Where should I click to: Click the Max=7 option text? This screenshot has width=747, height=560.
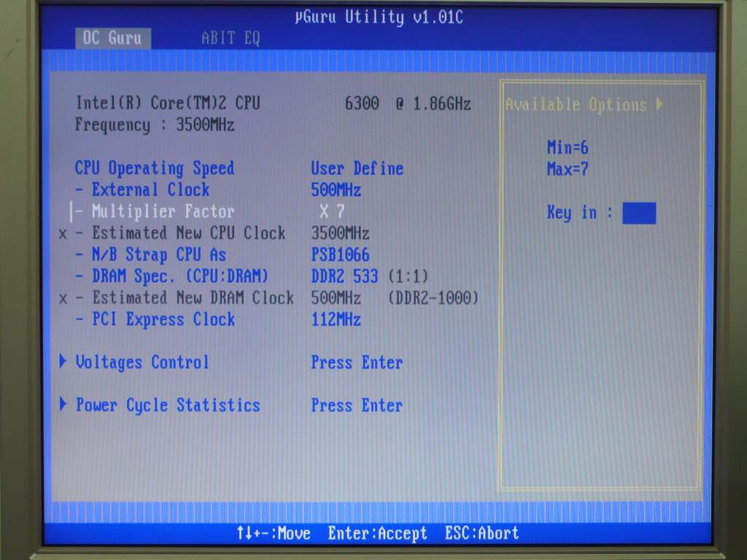point(568,169)
